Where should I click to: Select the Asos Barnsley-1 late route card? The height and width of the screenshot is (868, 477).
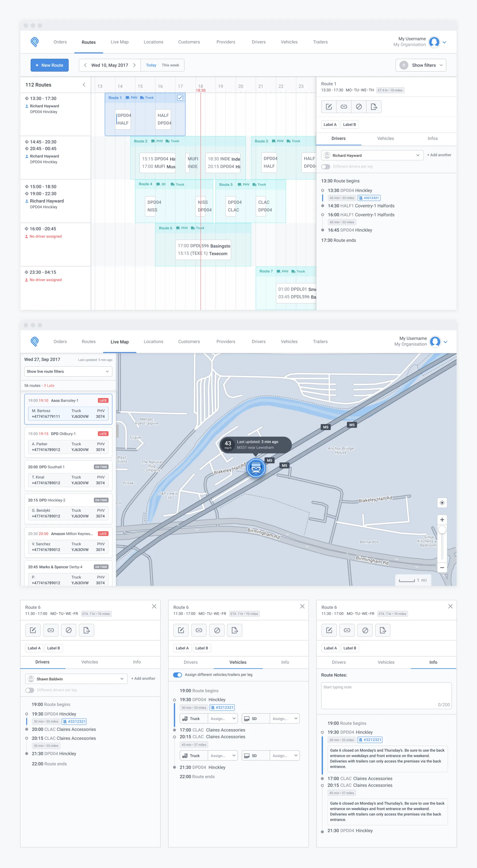click(x=68, y=409)
